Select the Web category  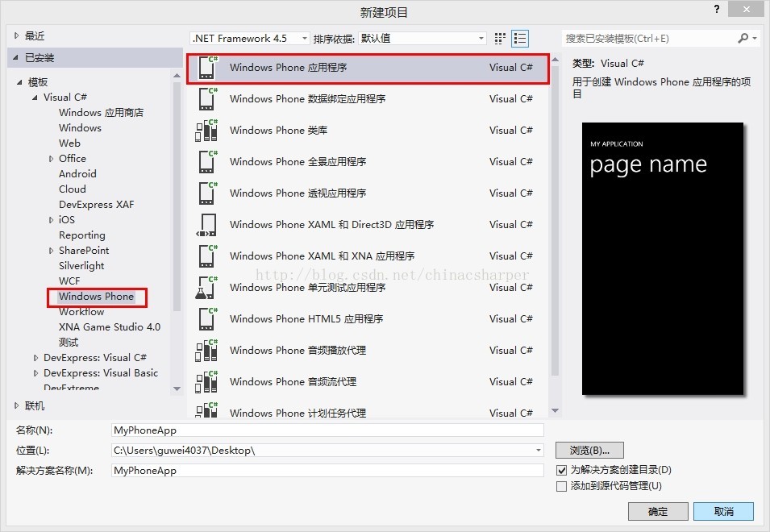click(69, 143)
